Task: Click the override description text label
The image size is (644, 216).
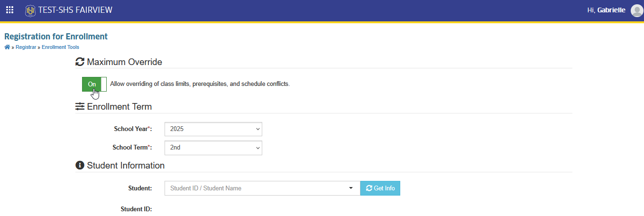Action: (x=200, y=84)
